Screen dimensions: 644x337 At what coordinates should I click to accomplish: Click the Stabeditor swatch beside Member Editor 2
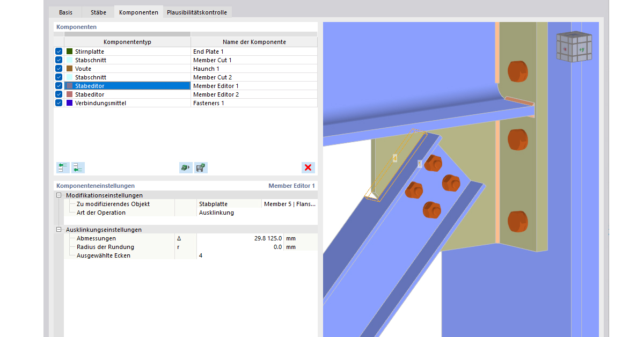(x=69, y=94)
